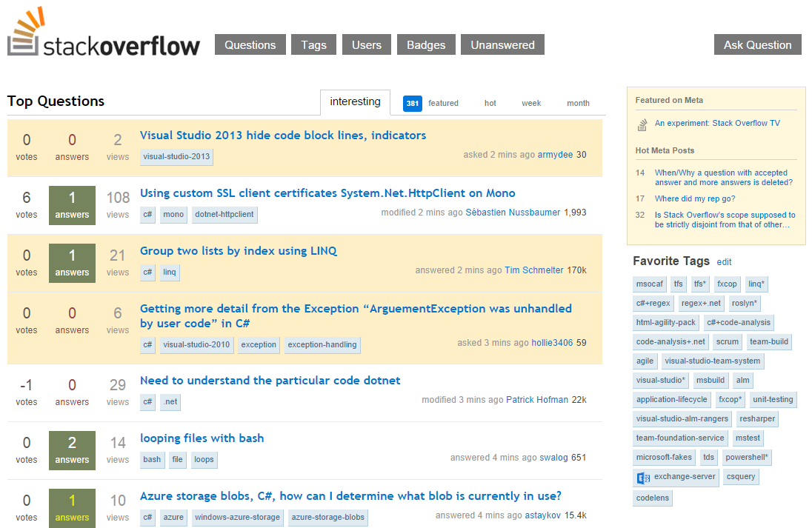Open 'Group two lists by index using LINQ'

click(x=239, y=252)
